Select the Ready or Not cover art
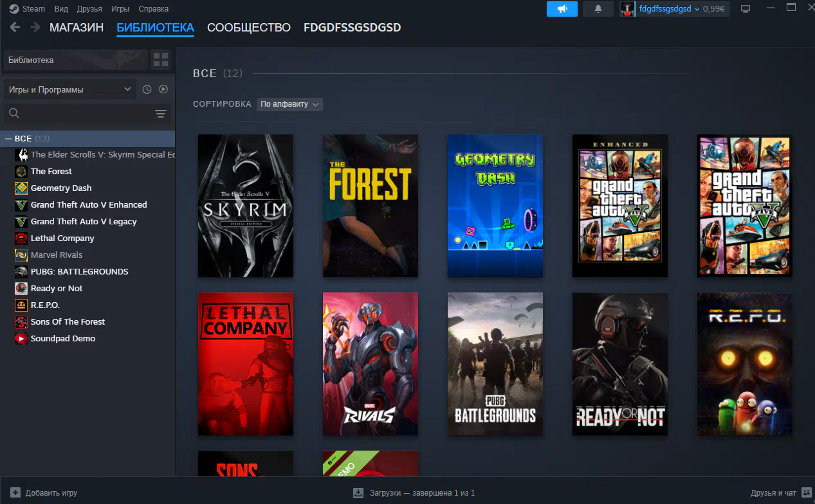This screenshot has height=504, width=815. 620,364
